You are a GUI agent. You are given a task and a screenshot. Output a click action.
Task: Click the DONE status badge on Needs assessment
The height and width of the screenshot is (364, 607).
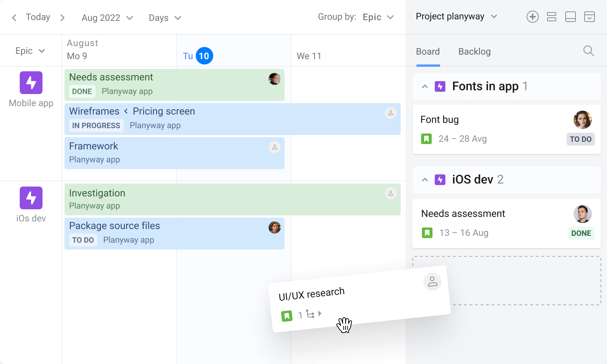(82, 91)
